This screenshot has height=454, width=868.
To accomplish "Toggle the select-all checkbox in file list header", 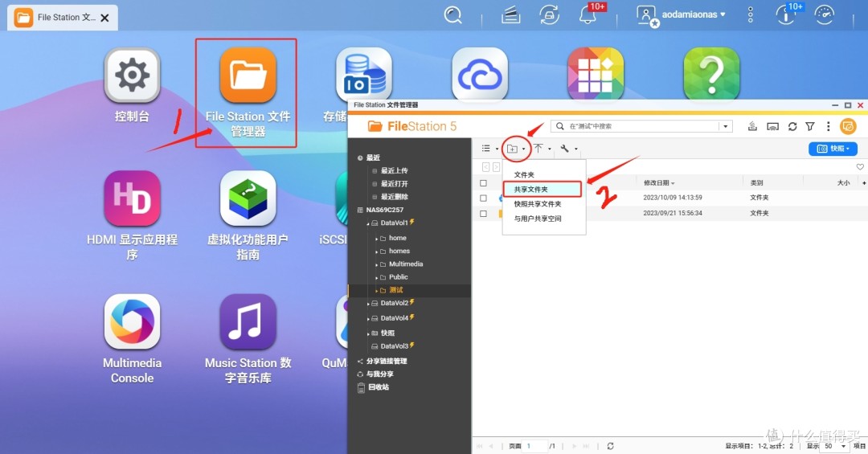I will tap(483, 182).
